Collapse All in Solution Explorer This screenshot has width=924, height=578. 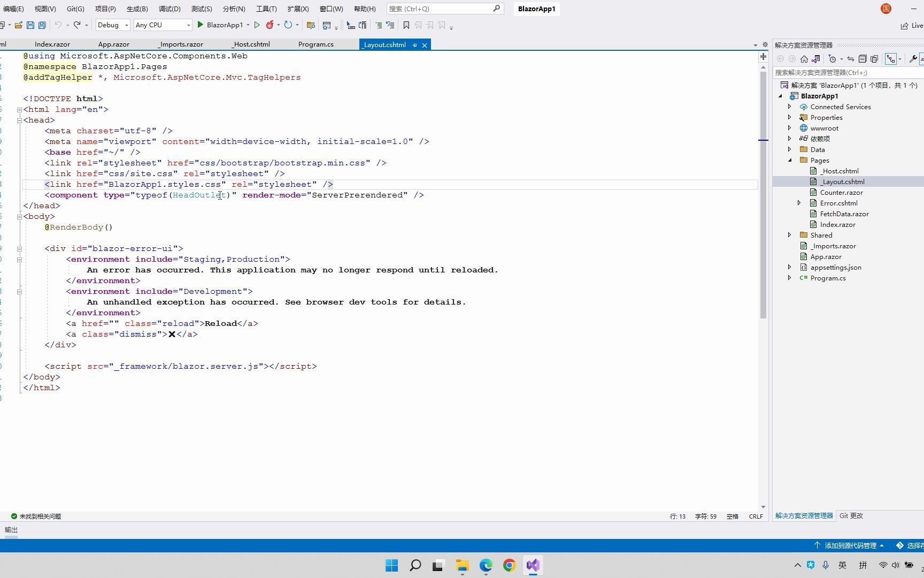[863, 59]
